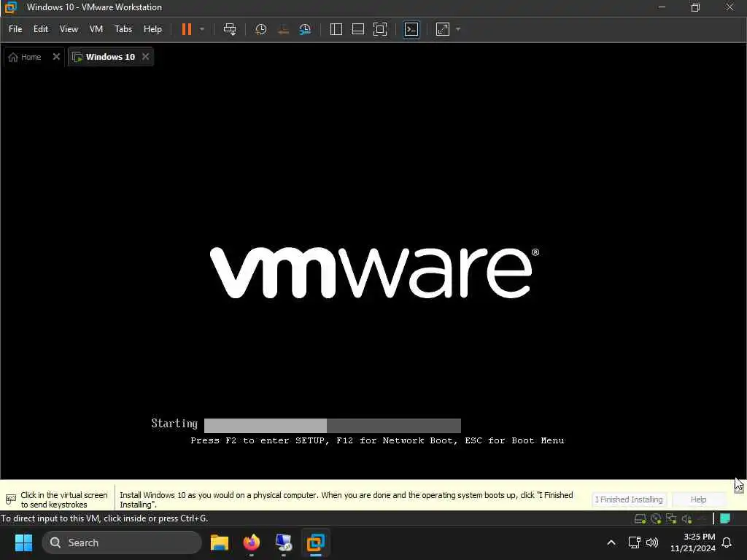Toggle the library sidebar panel icon
Viewport: 747px width, 560px height.
click(336, 29)
